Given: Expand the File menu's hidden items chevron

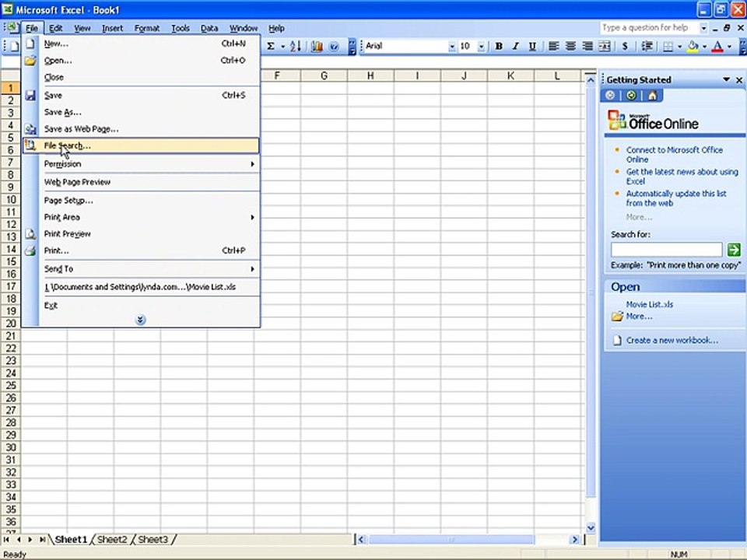Looking at the screenshot, I should (140, 320).
